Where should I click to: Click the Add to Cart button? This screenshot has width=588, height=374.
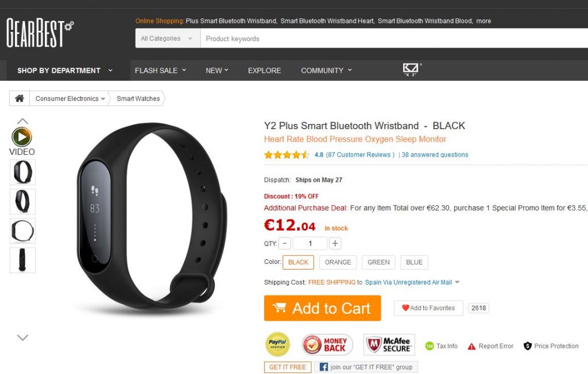coord(322,308)
